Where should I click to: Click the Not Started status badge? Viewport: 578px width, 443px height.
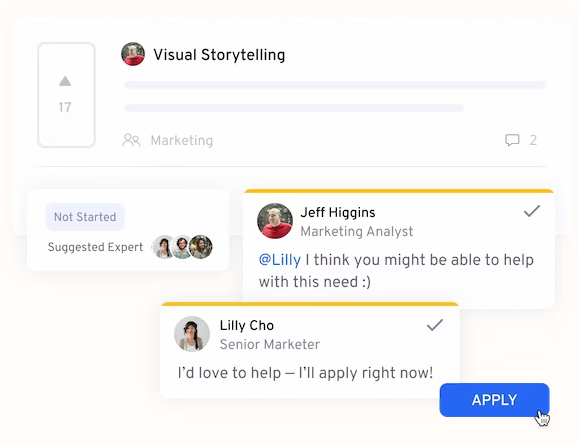point(85,217)
